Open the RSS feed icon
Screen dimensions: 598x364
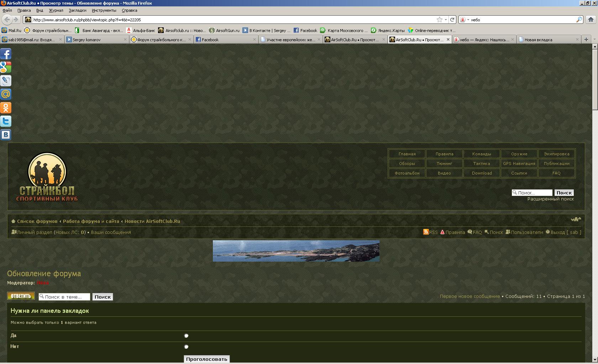pyautogui.click(x=426, y=232)
